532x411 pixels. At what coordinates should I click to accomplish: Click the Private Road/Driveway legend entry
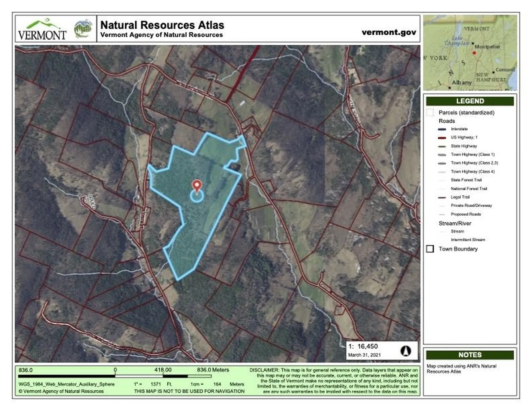coord(471,206)
